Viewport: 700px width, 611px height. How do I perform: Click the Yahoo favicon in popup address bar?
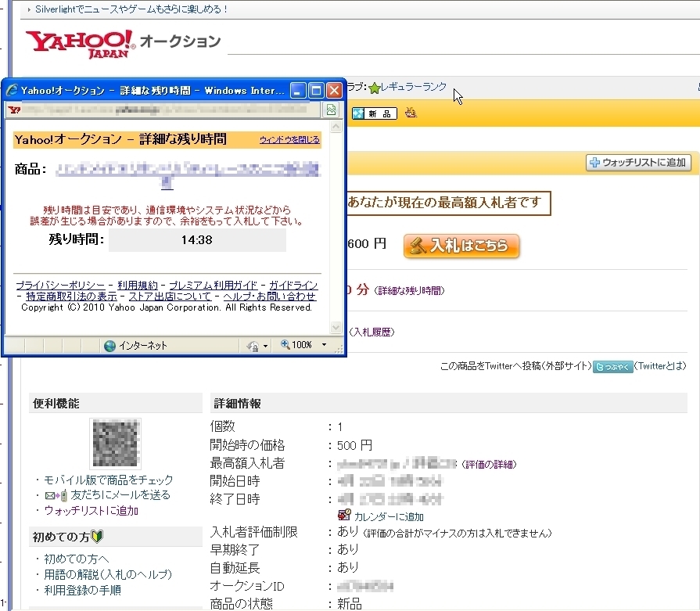pyautogui.click(x=14, y=110)
